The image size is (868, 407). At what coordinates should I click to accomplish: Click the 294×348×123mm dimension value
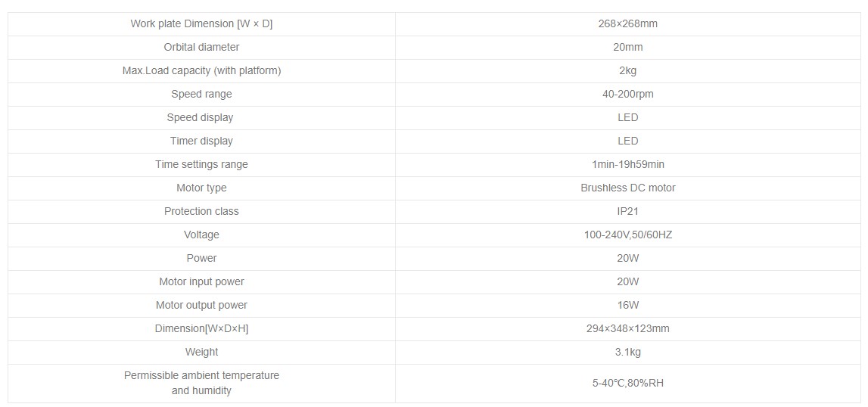[627, 328]
